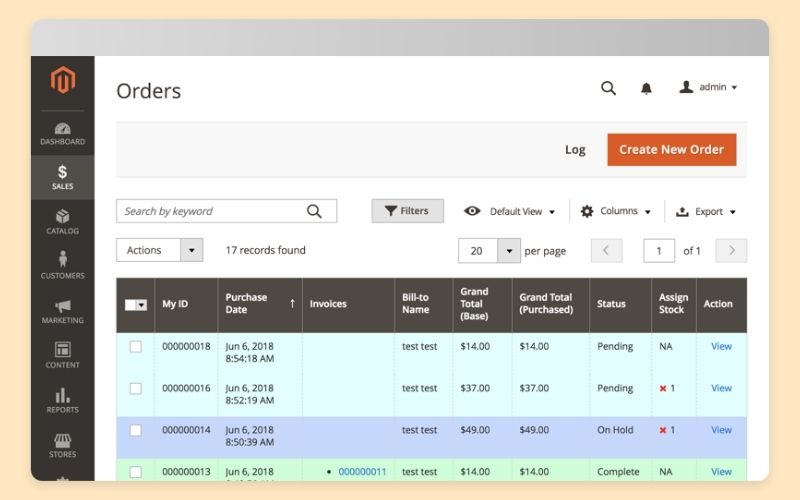Click the Status column header

coord(620,305)
